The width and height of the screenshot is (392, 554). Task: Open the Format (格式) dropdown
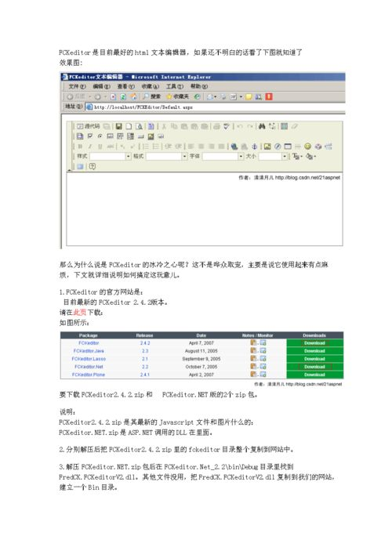[x=166, y=156]
